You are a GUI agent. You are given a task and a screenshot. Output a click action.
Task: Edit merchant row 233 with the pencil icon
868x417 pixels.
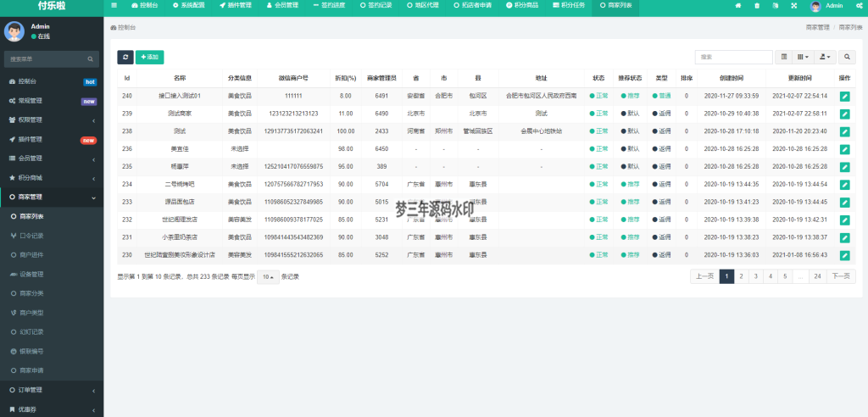[845, 202]
